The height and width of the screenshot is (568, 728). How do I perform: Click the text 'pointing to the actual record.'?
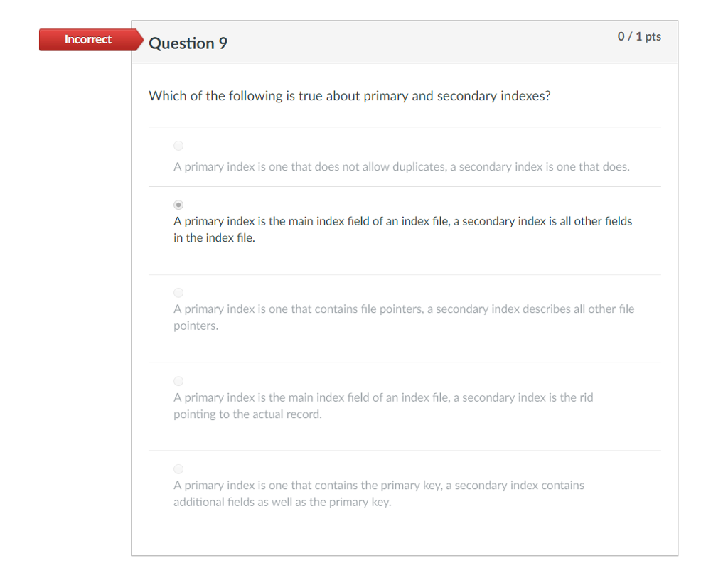[247, 414]
